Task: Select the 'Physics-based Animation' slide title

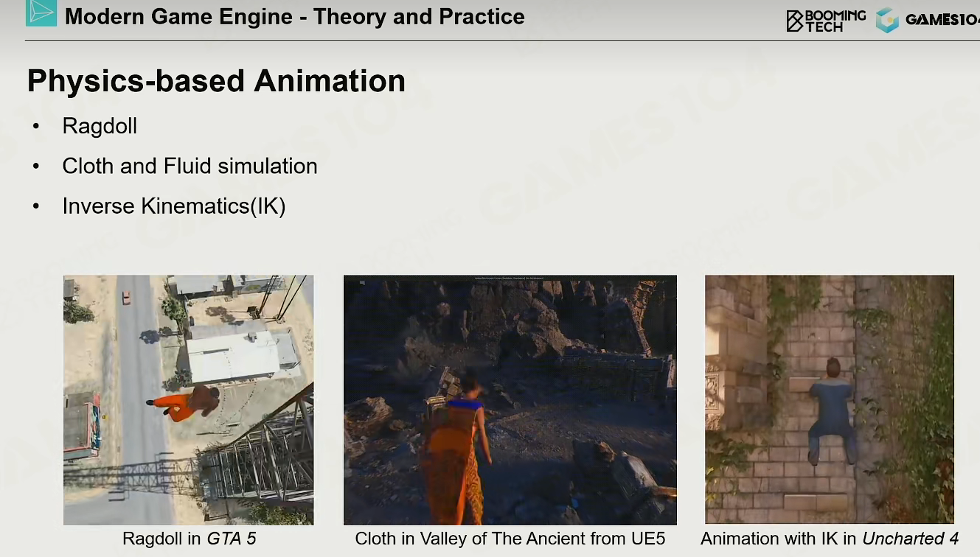Action: click(x=216, y=80)
